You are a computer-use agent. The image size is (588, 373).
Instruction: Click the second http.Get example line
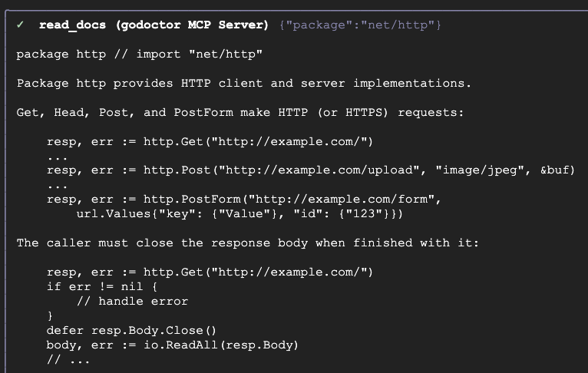210,272
